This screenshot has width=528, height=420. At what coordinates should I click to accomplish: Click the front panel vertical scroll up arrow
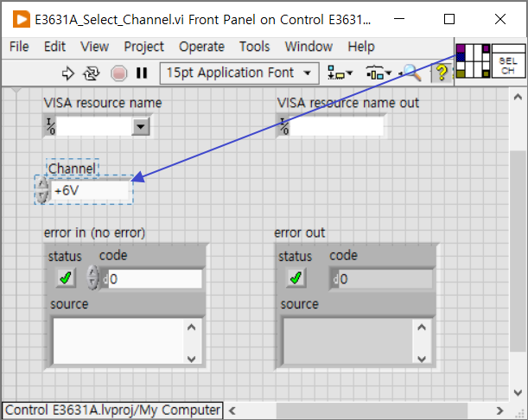click(518, 98)
